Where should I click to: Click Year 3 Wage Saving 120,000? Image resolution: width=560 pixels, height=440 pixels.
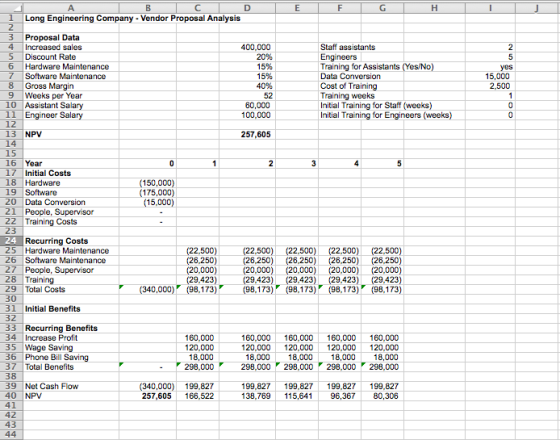[x=299, y=348]
